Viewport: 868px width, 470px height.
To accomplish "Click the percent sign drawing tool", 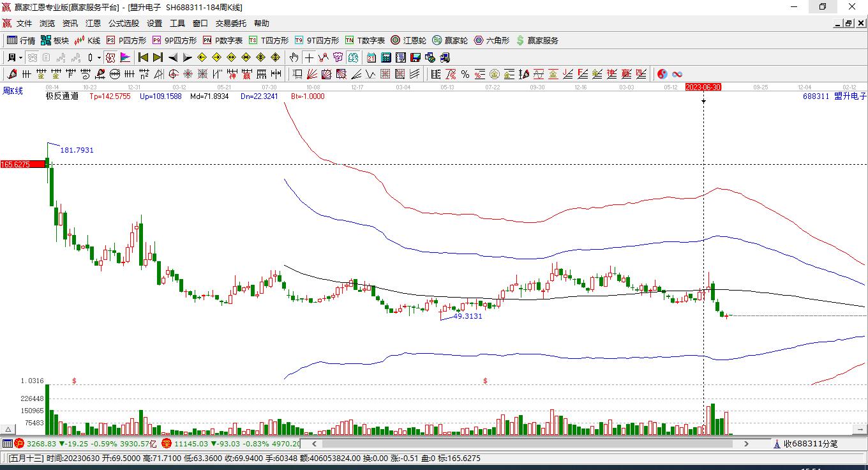I will pos(465,74).
